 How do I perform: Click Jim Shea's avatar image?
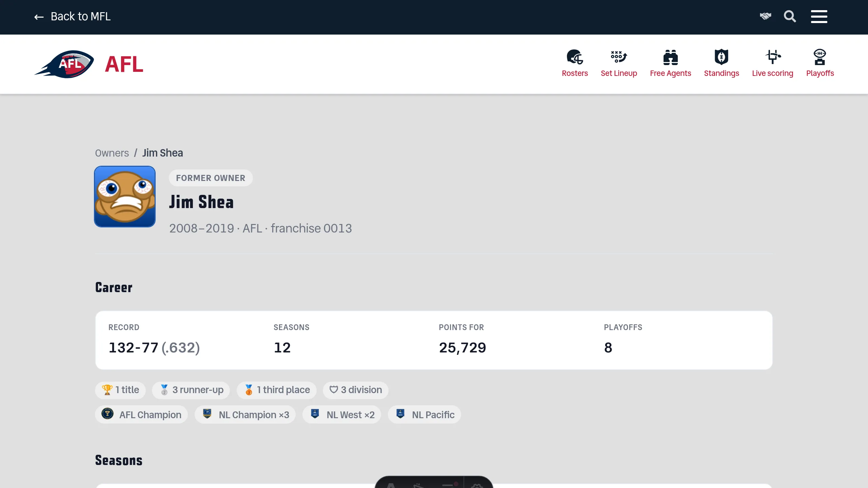(x=125, y=197)
